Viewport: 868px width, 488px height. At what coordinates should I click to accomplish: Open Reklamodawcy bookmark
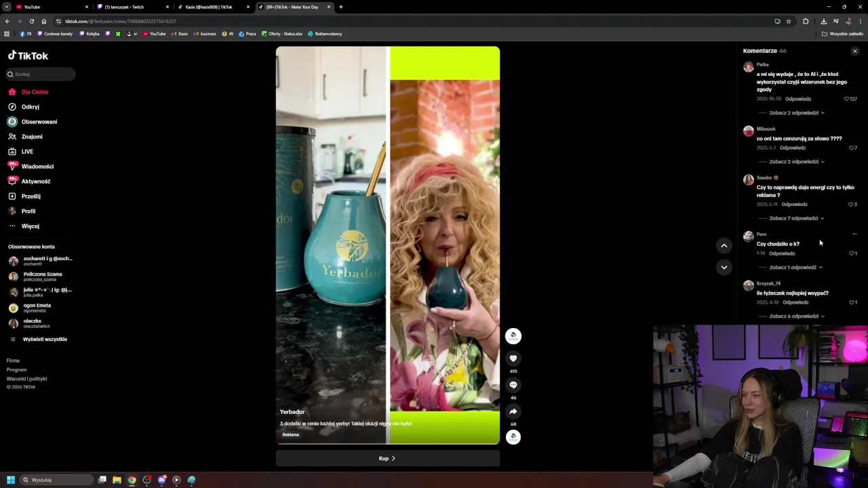point(325,34)
